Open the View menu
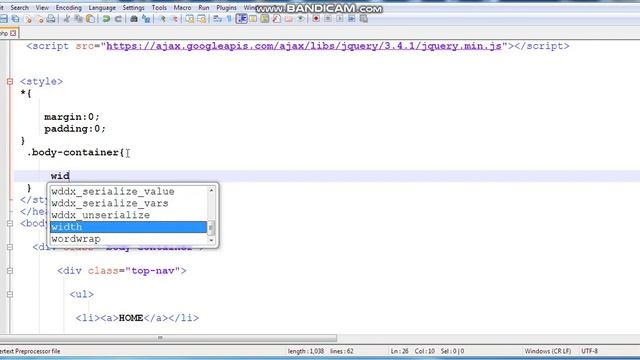The height and width of the screenshot is (360, 640). pos(42,8)
